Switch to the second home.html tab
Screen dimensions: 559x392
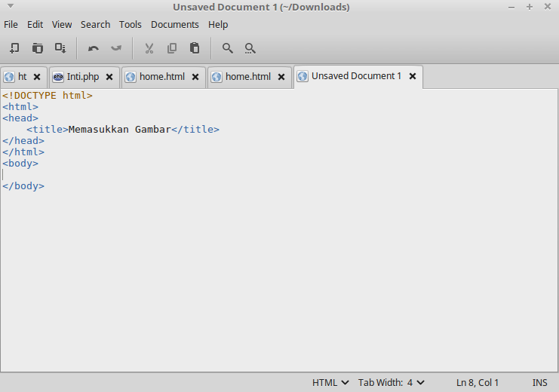[248, 77]
